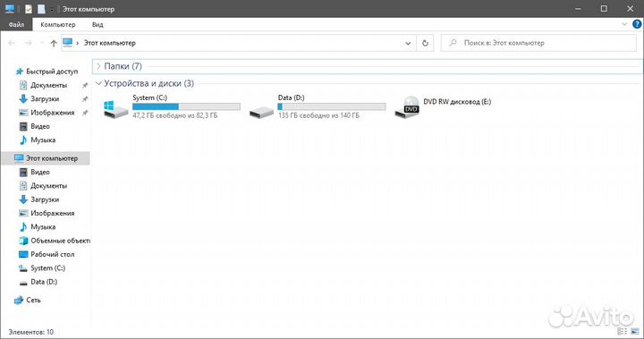Open Документы under Быстрый доступ
Viewport: 644px width, 339px height.
pyautogui.click(x=48, y=85)
